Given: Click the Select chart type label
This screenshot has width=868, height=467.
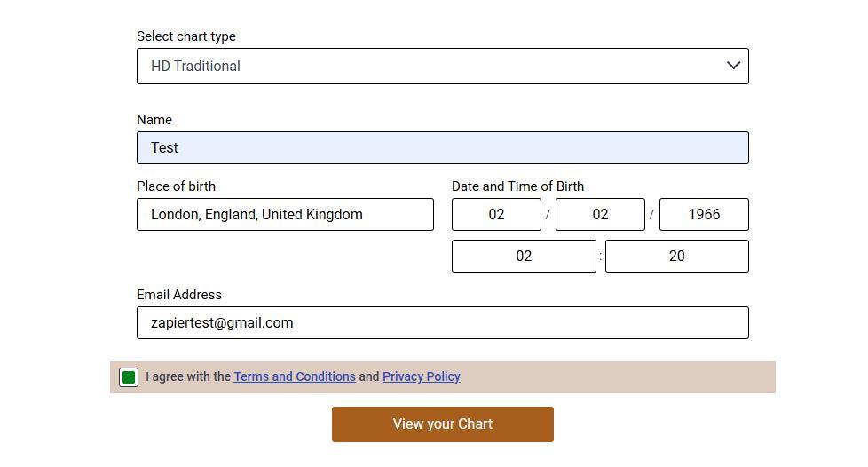Looking at the screenshot, I should tap(186, 36).
